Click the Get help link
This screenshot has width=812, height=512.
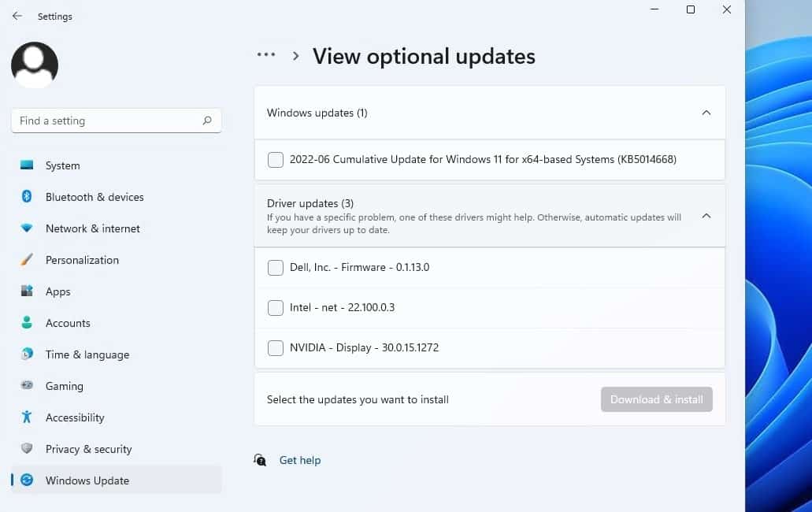300,460
